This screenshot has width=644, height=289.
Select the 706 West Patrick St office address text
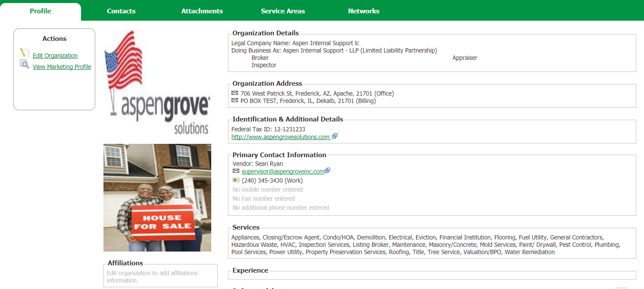tap(317, 93)
